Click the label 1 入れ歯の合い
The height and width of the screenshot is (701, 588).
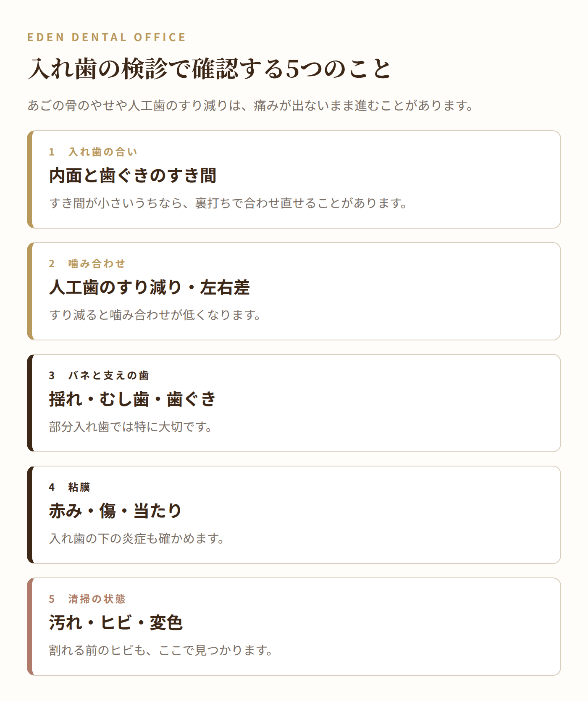point(93,152)
